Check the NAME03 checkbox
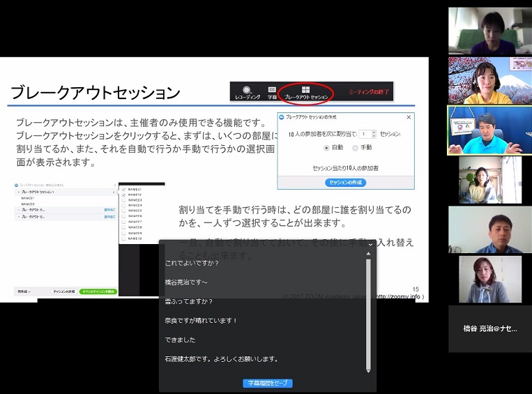532x394 pixels. coord(124,200)
